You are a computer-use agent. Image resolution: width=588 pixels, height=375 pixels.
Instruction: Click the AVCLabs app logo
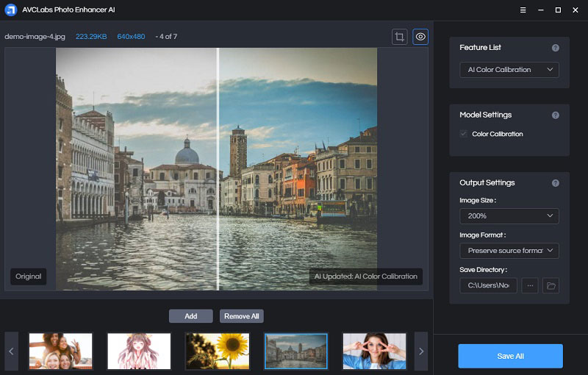click(11, 10)
